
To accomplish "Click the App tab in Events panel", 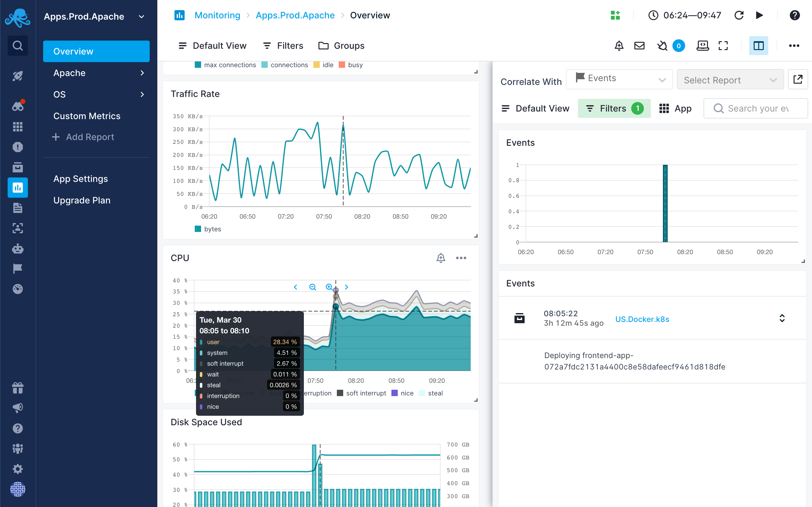I will 676,108.
